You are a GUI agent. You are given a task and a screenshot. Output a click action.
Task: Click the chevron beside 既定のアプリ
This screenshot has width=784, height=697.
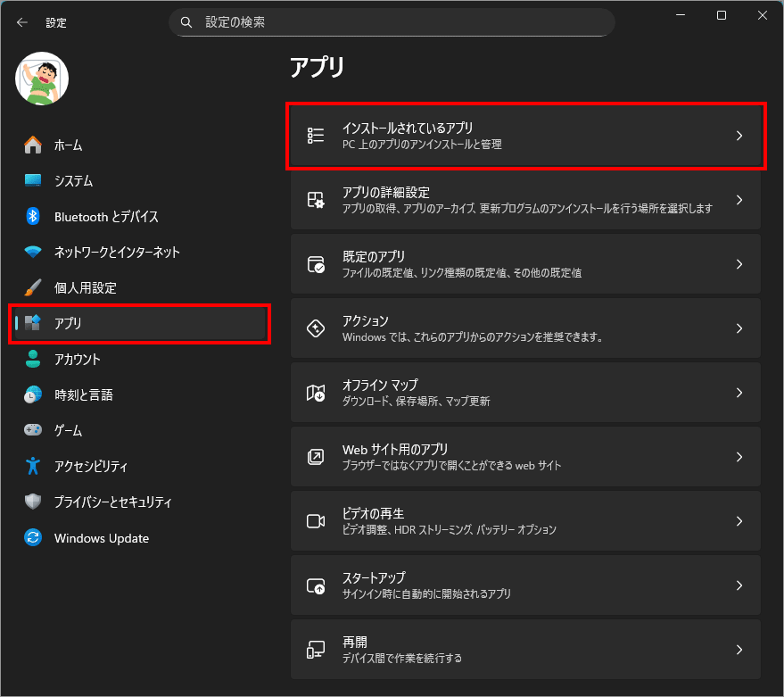click(x=739, y=264)
